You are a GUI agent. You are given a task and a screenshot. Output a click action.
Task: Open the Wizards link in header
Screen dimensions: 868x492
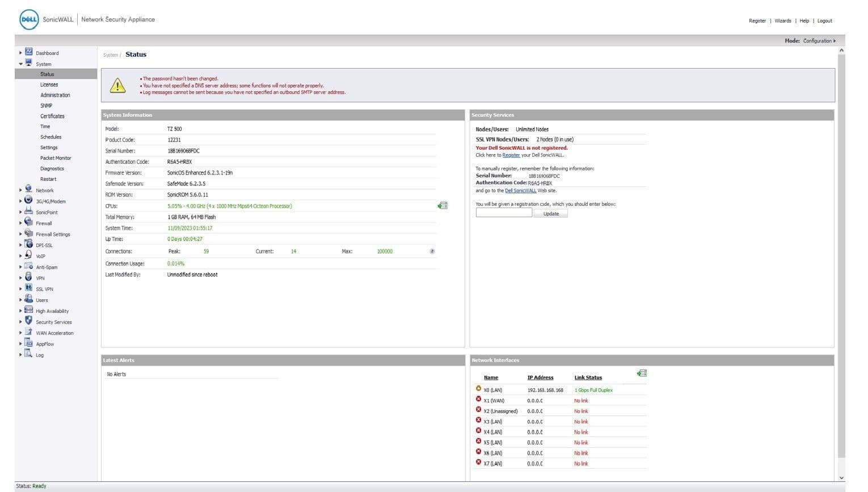pos(782,21)
